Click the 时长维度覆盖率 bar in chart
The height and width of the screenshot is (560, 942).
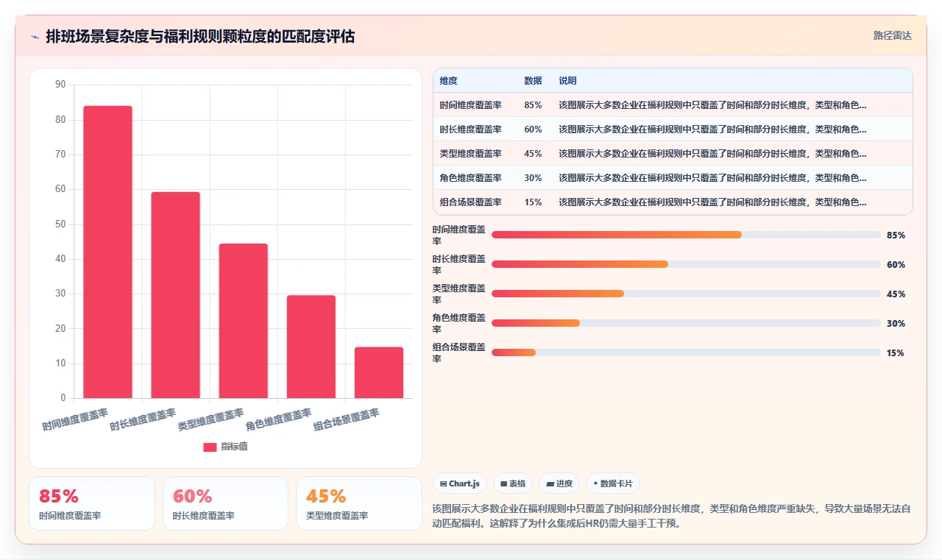point(175,295)
